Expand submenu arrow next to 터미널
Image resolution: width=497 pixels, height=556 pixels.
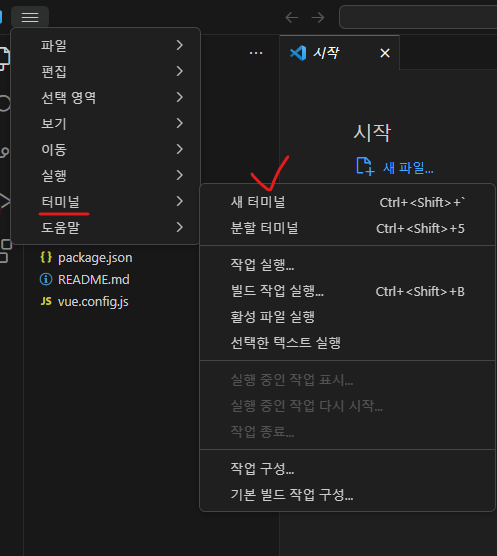pos(180,201)
